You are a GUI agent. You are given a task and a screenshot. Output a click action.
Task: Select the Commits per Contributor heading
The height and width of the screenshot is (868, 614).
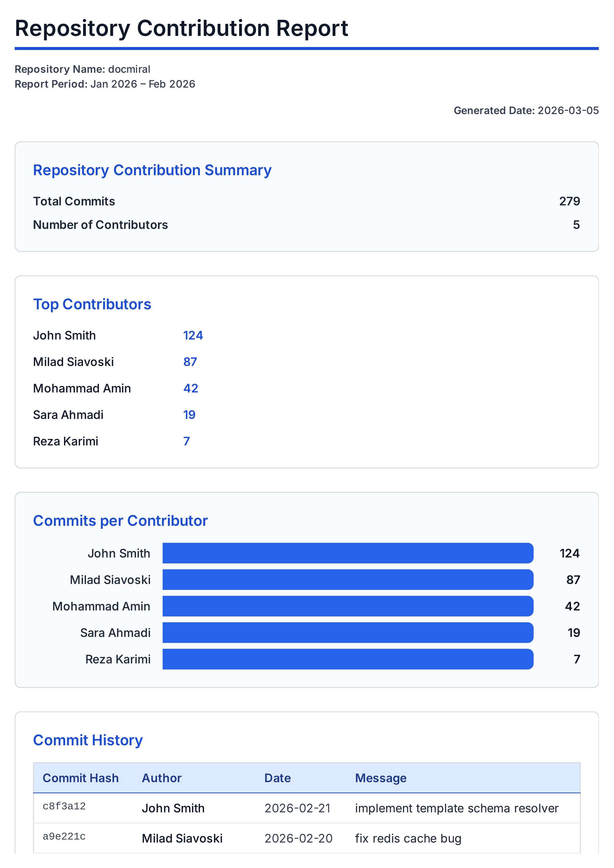(x=120, y=521)
